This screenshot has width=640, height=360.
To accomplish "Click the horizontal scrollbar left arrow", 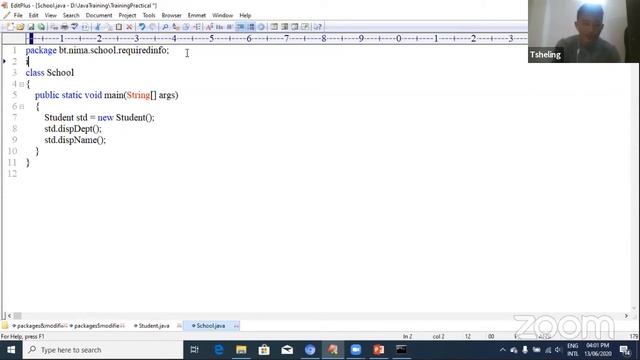I will tap(9, 316).
